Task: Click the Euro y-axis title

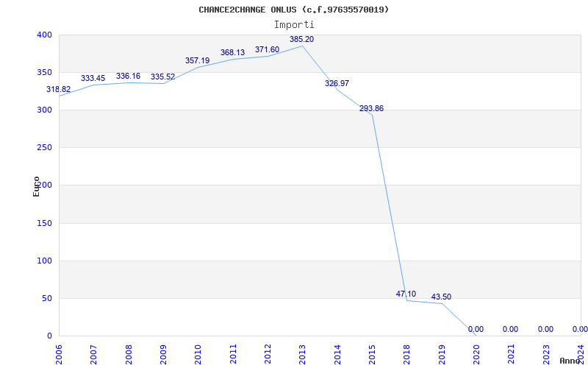Action: point(36,186)
